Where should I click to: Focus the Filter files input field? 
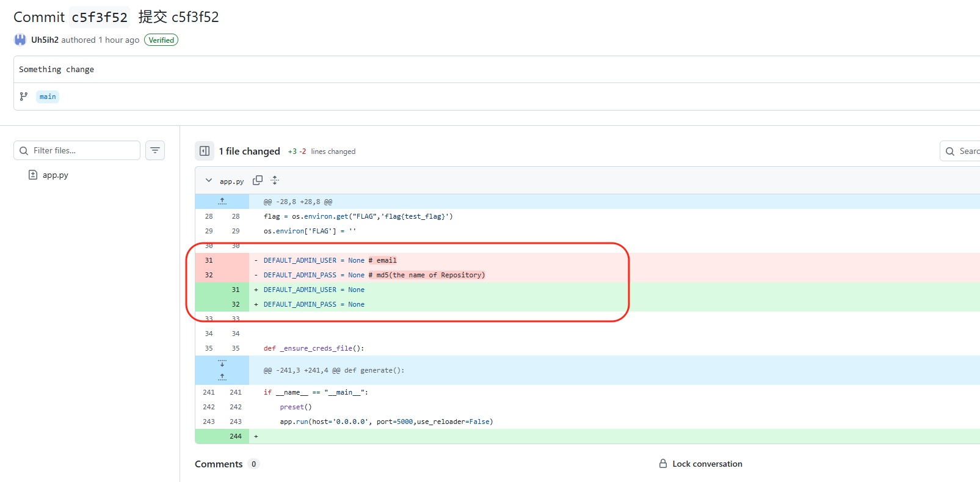(82, 150)
